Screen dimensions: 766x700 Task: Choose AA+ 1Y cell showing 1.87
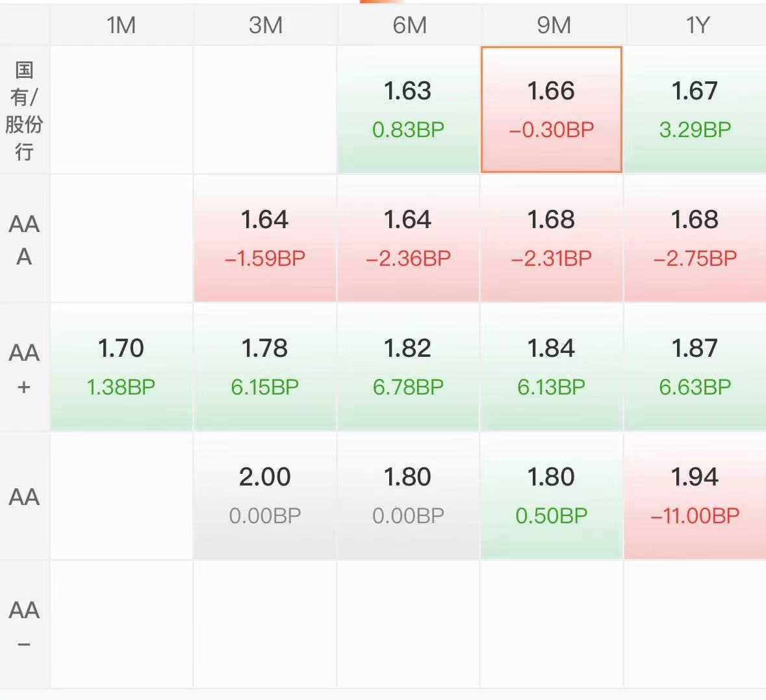pos(695,367)
